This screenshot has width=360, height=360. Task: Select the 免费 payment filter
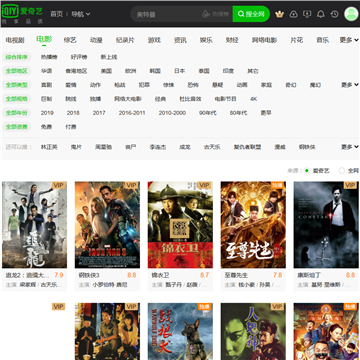(x=46, y=127)
